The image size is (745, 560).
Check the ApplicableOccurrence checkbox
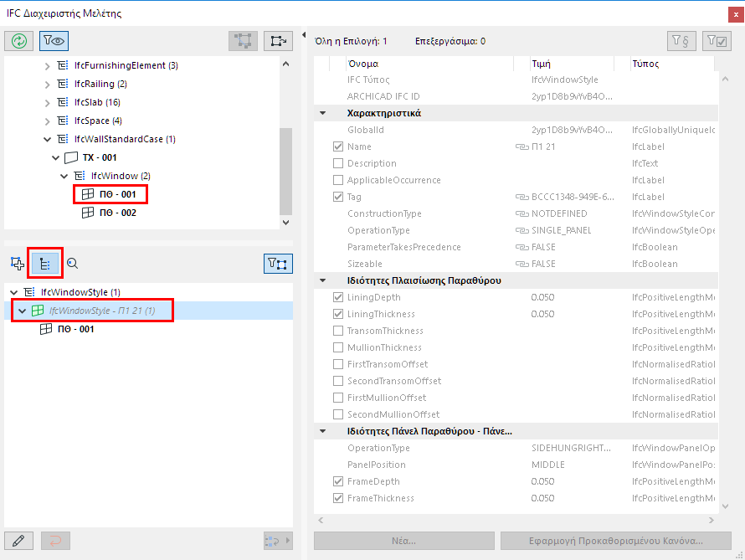[338, 180]
